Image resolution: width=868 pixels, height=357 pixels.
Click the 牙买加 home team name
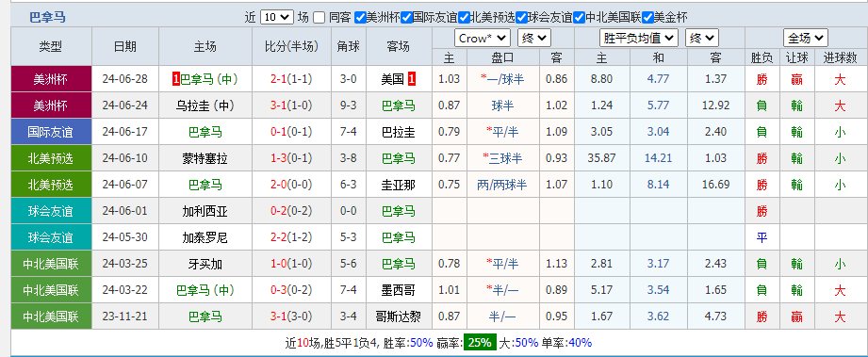pyautogui.click(x=205, y=264)
